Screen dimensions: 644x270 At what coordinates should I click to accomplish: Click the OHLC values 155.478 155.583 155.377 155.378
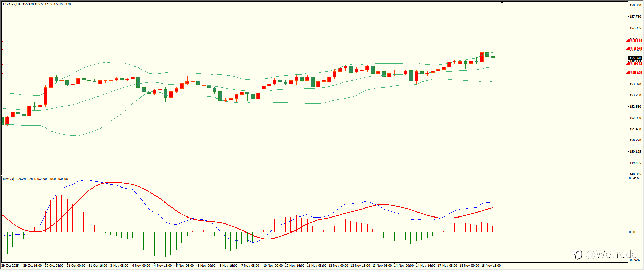pyautogui.click(x=47, y=4)
